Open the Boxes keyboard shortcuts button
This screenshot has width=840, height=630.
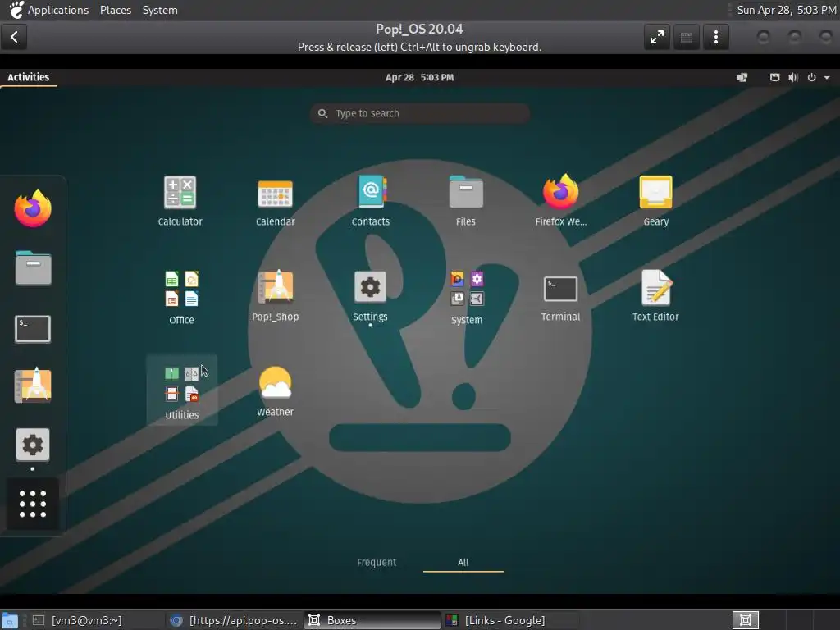click(x=687, y=37)
